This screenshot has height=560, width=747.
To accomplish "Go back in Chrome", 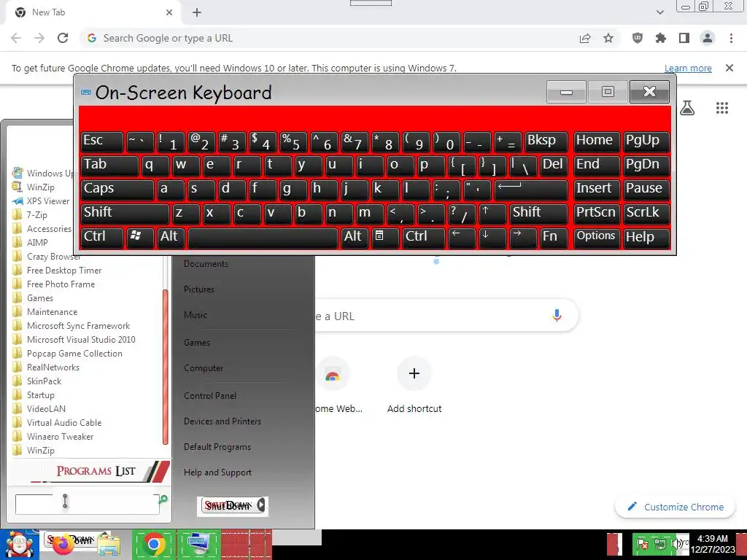I will click(16, 38).
